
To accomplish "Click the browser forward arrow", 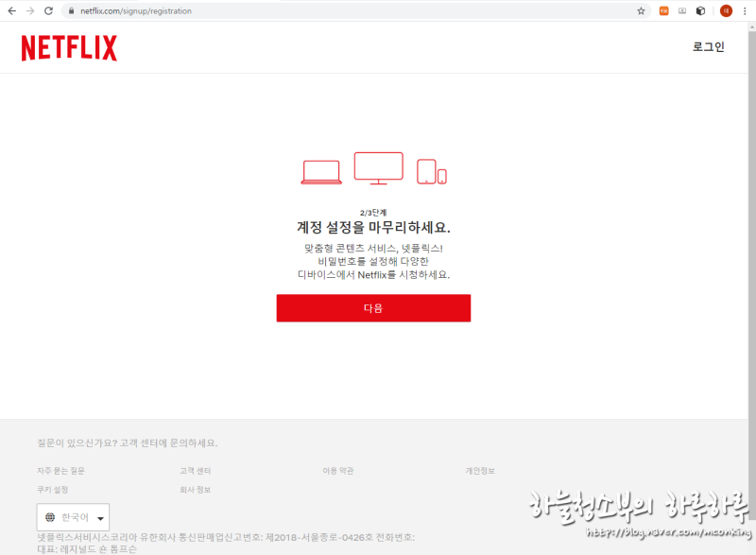I will point(30,10).
